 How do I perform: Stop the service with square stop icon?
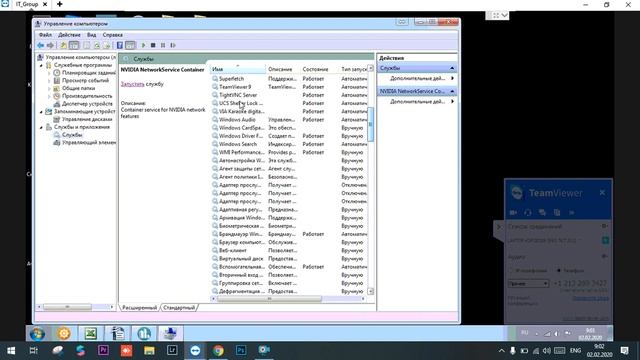153,45
